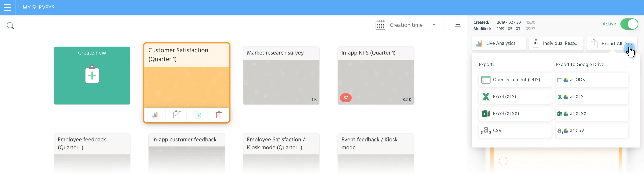Toggle the survey Active switch off
644x178 pixels.
click(x=629, y=24)
